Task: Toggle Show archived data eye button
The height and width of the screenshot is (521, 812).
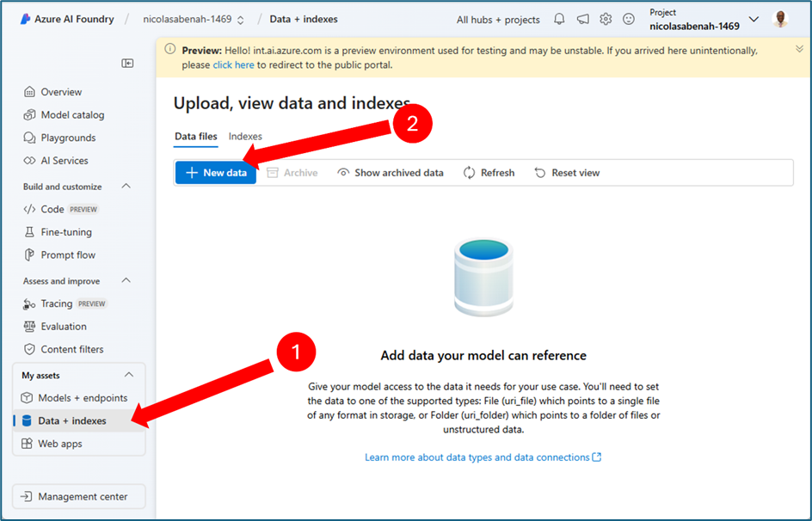Action: [391, 173]
